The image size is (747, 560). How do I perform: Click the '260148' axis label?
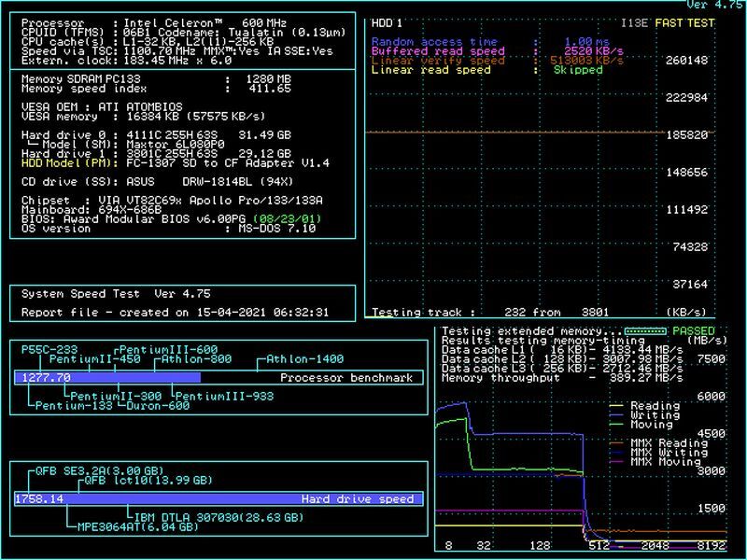[686, 61]
